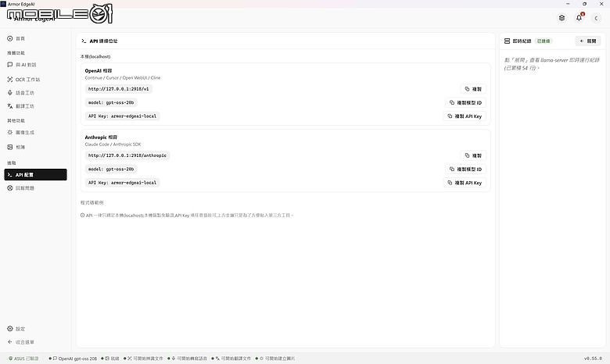Click the green connected badge in log panel

coord(544,41)
